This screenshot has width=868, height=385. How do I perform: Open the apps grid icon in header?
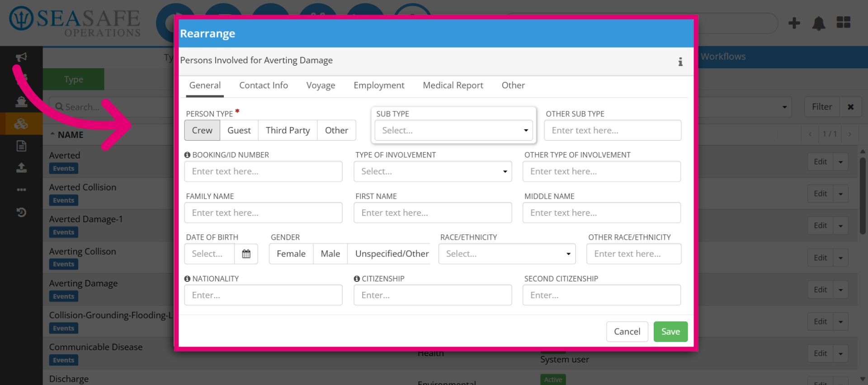coord(843,22)
